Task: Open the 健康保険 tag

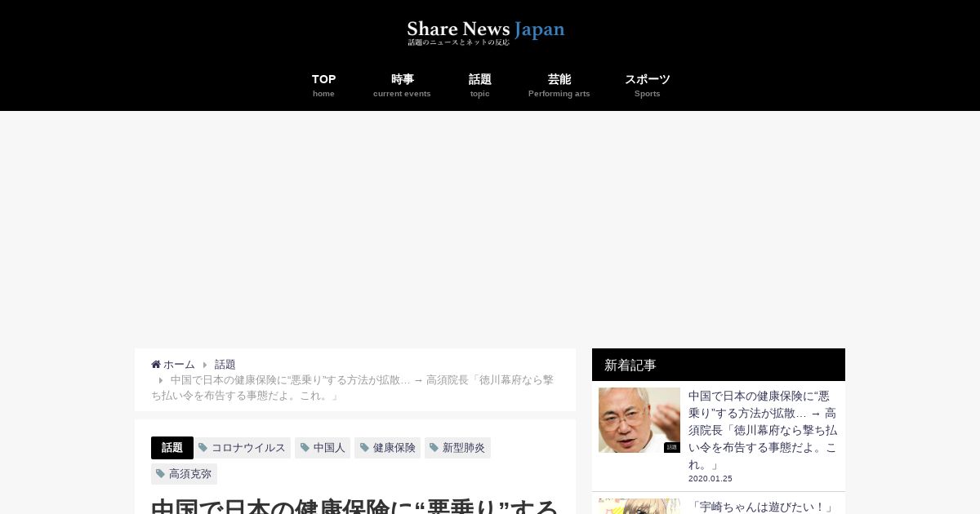Action: tap(394, 448)
